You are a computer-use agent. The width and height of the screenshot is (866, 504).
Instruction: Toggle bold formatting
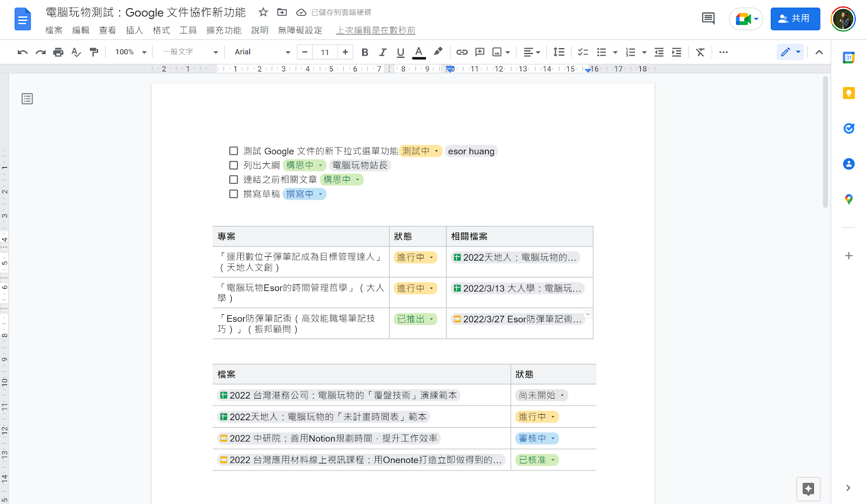(x=365, y=52)
